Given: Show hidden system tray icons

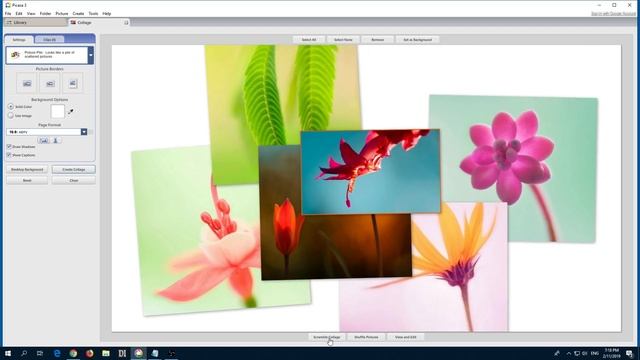Looking at the screenshot, I should [x=568, y=353].
